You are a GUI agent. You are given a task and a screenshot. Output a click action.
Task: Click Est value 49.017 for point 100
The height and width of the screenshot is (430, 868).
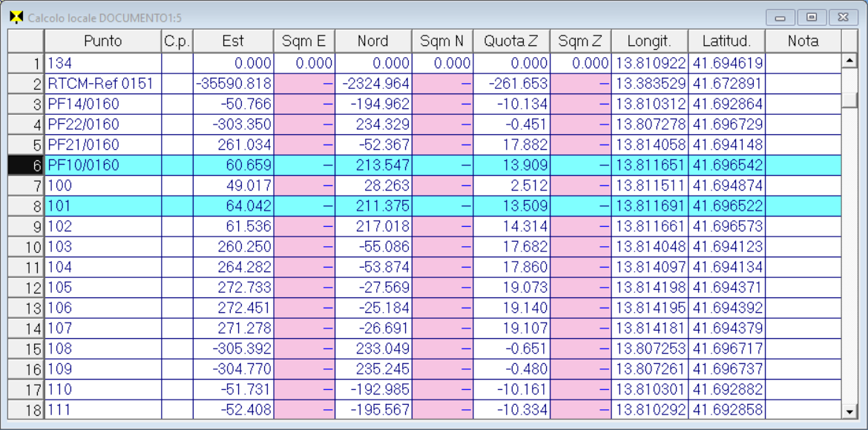point(233,185)
